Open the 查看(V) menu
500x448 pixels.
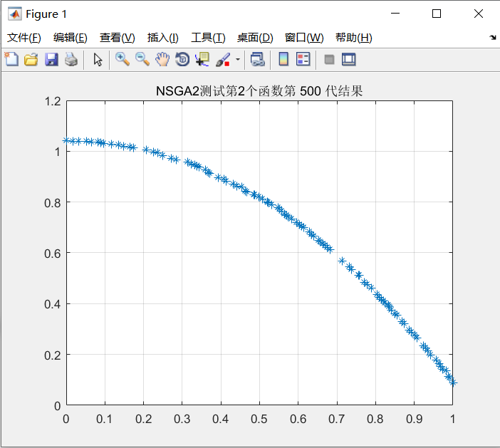click(117, 38)
